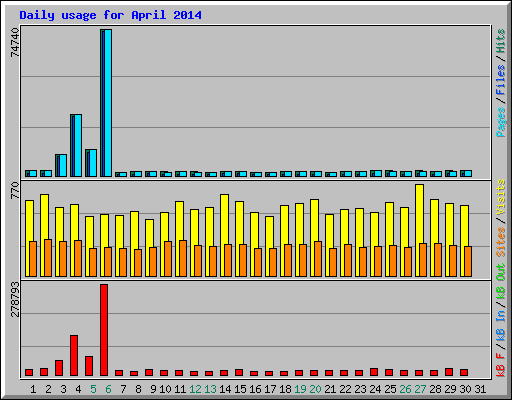Click the red 'kB F' legend label
Screen dimensions: 512x400
click(x=501, y=365)
